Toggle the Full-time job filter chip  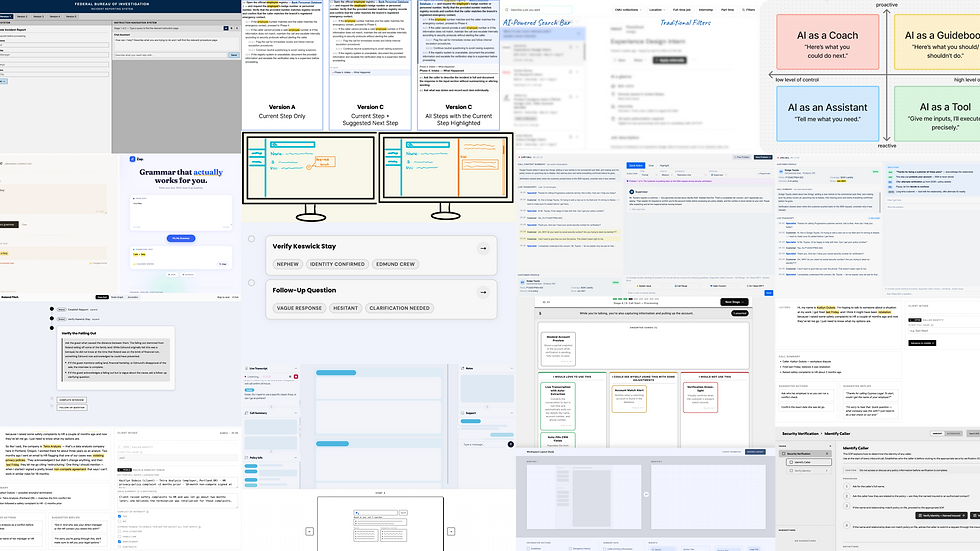pos(682,10)
